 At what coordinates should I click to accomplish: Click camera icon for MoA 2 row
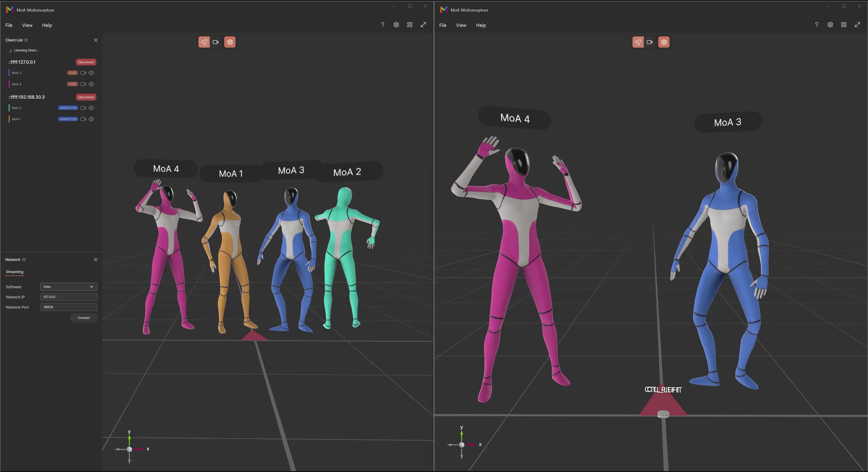point(83,108)
